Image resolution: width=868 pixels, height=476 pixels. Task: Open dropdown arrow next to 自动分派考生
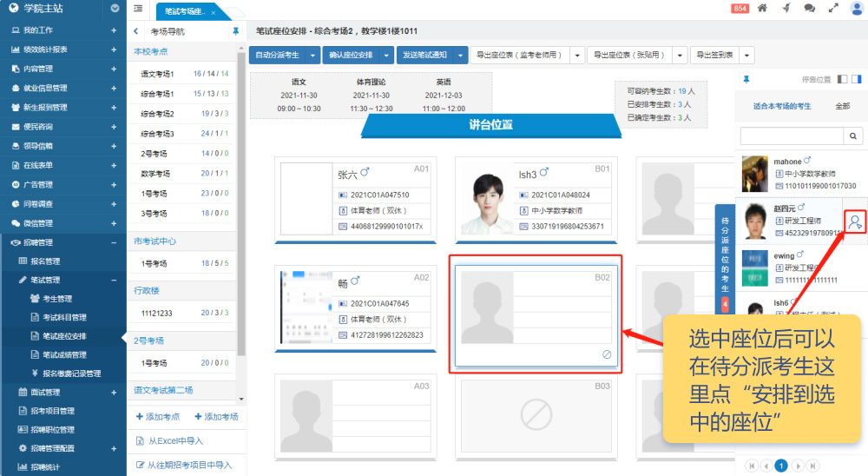pos(315,55)
